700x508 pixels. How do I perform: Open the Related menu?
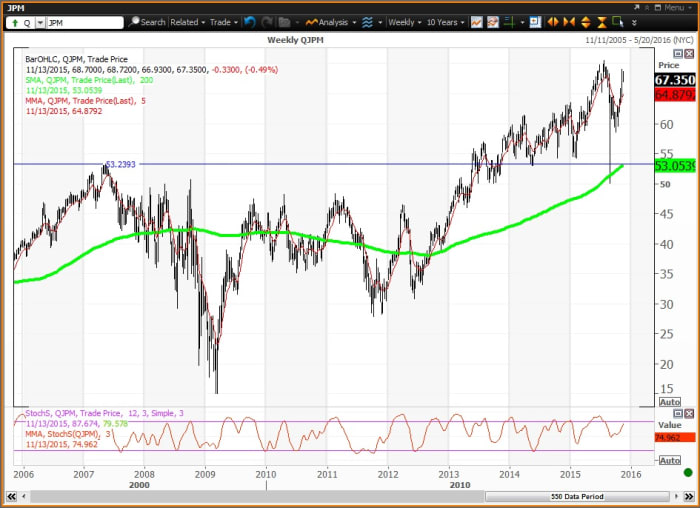click(187, 22)
